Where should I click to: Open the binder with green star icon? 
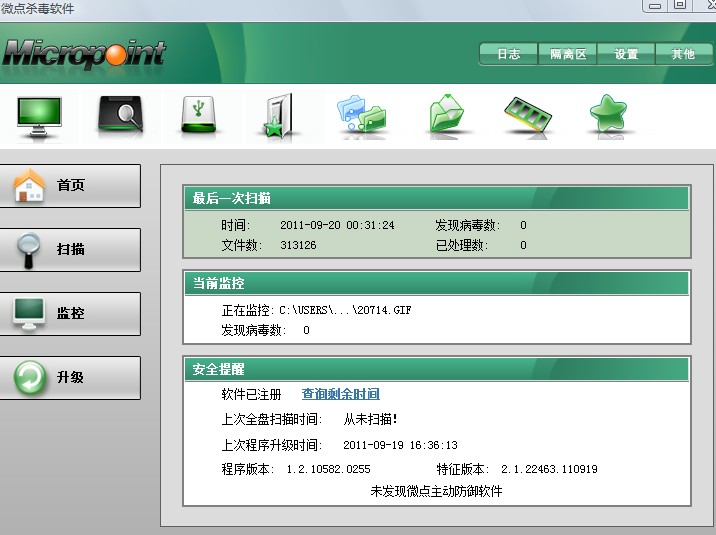pos(279,115)
